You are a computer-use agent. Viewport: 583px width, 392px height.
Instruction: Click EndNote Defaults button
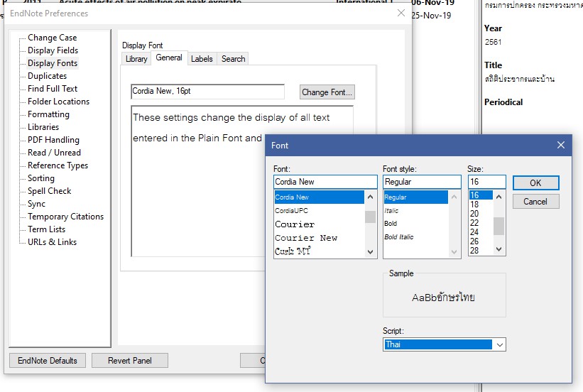pos(47,360)
